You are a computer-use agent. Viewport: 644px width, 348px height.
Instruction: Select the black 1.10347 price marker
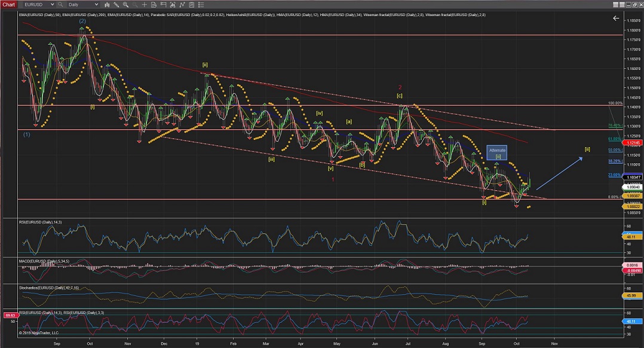point(633,178)
